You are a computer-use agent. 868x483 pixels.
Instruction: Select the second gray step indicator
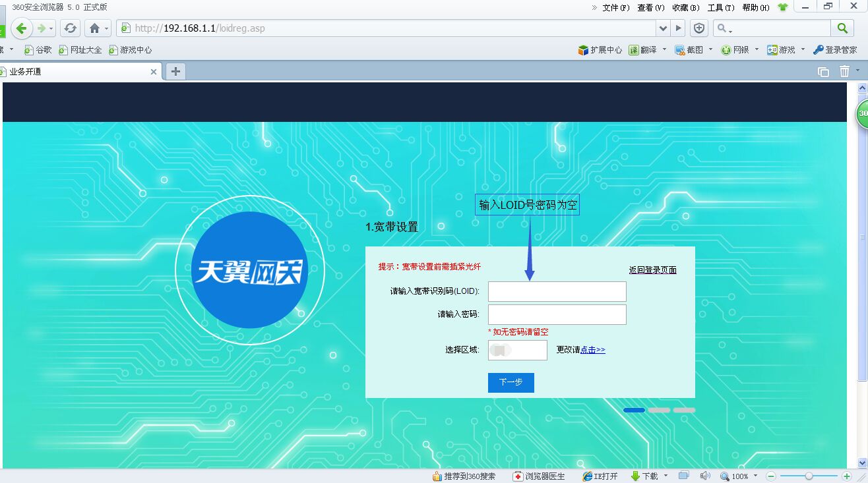pos(659,411)
